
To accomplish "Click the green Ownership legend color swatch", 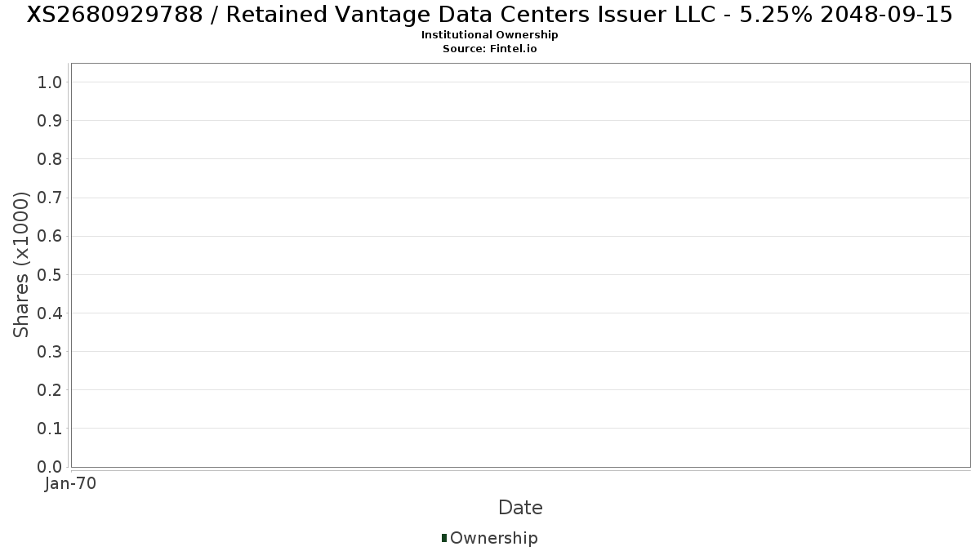I will 444,537.
